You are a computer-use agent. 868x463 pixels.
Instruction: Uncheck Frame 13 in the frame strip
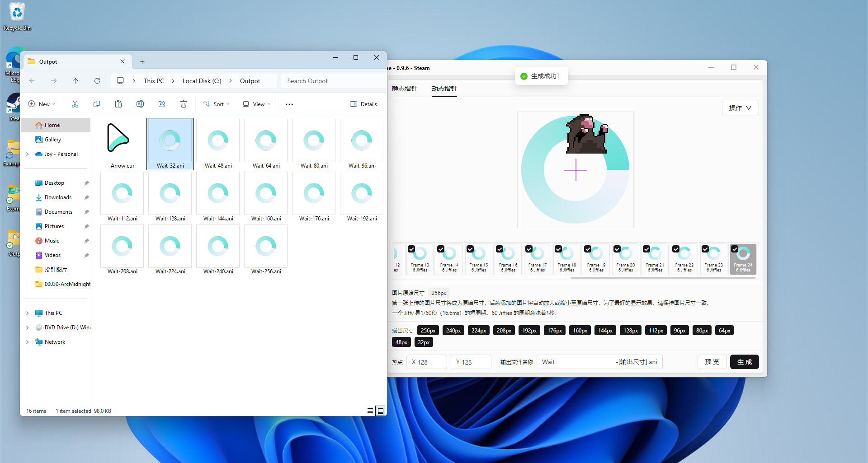(411, 249)
